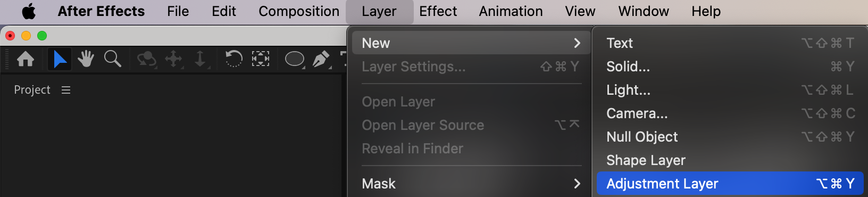Select the Pan Behind anchor point tool

click(x=261, y=59)
